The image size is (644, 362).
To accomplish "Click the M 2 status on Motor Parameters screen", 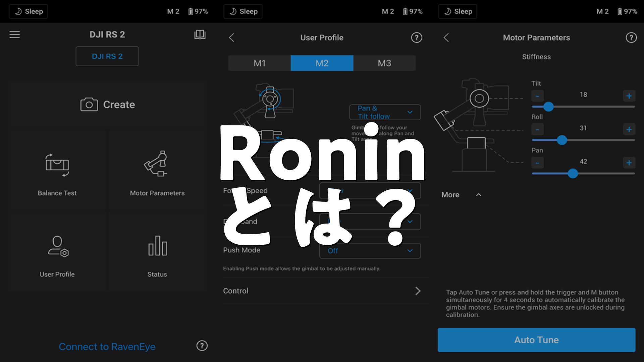I will 602,11.
